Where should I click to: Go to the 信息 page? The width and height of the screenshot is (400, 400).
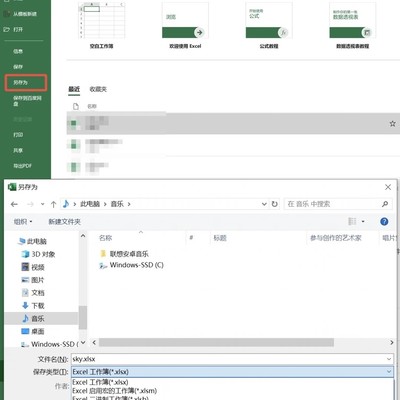pyautogui.click(x=18, y=51)
